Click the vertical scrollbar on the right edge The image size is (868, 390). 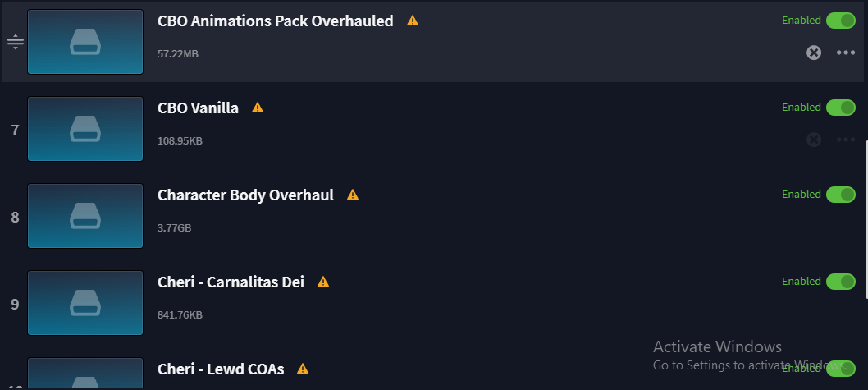[x=866, y=219]
